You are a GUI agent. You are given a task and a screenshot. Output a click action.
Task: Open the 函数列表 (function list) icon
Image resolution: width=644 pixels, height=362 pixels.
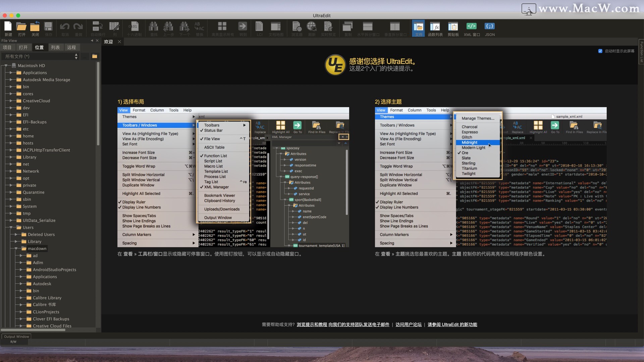point(435,28)
